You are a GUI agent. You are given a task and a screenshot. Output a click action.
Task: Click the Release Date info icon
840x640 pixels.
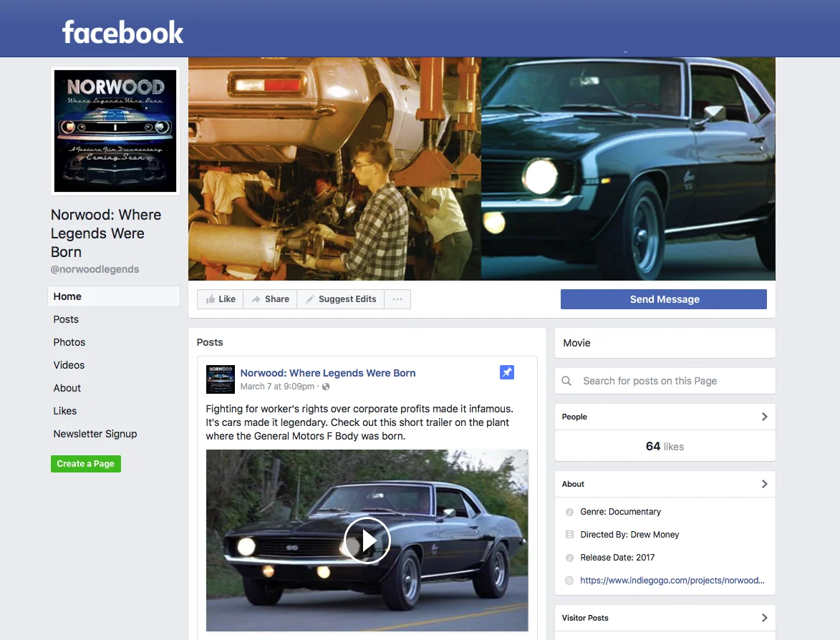click(569, 558)
